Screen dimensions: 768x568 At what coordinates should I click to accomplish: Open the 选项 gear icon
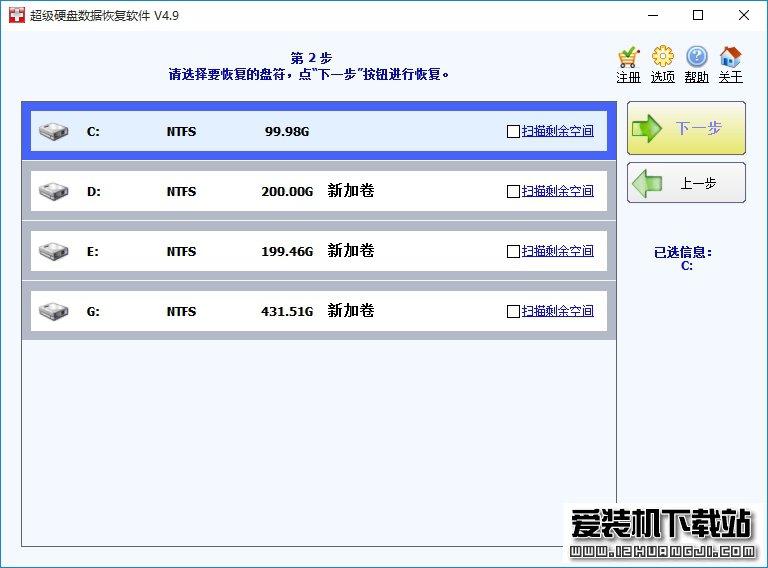click(662, 57)
